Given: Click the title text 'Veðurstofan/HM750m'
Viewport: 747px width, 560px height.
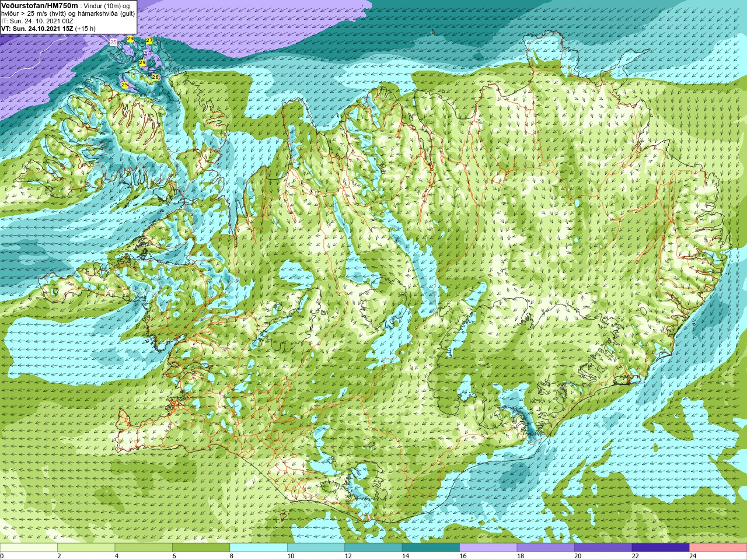Looking at the screenshot, I should [x=40, y=6].
